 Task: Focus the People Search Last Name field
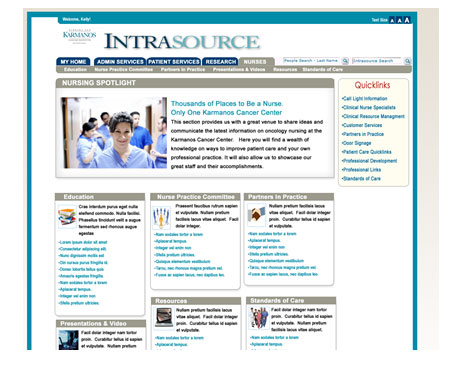pyautogui.click(x=311, y=61)
